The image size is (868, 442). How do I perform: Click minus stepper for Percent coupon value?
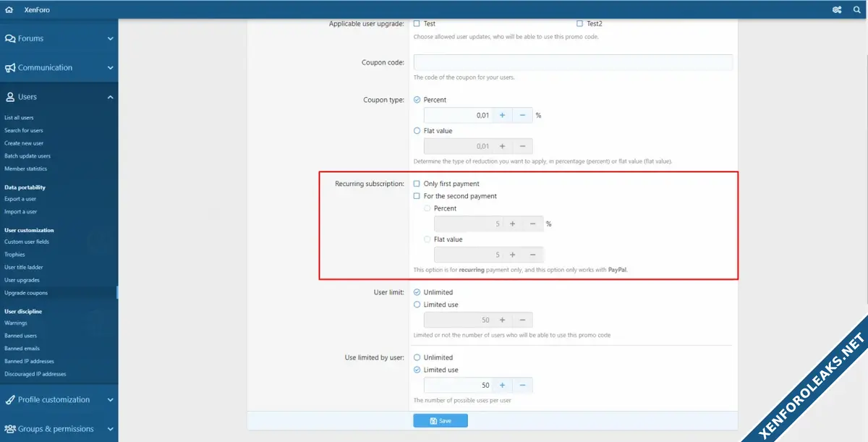click(x=522, y=115)
